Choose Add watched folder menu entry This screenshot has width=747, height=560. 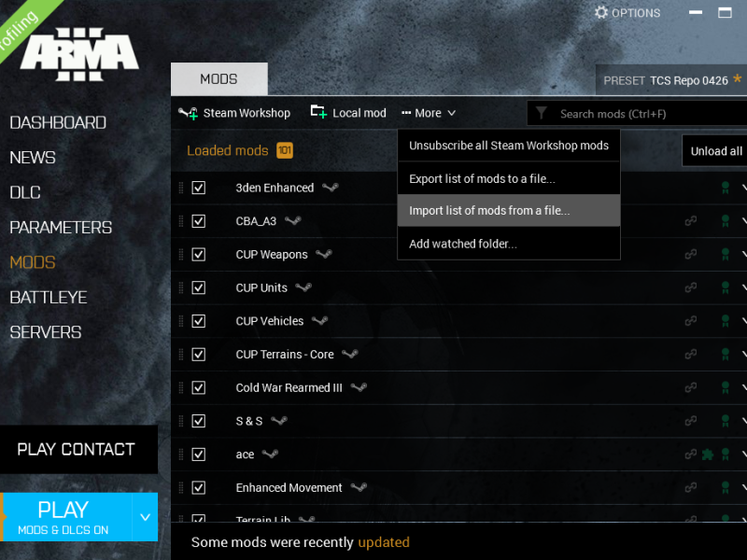(509, 244)
